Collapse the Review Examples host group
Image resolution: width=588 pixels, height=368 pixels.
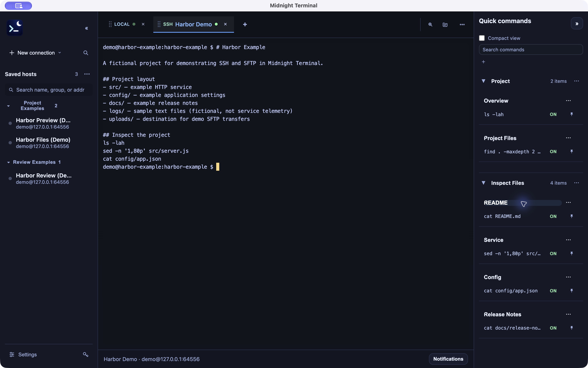pyautogui.click(x=9, y=162)
